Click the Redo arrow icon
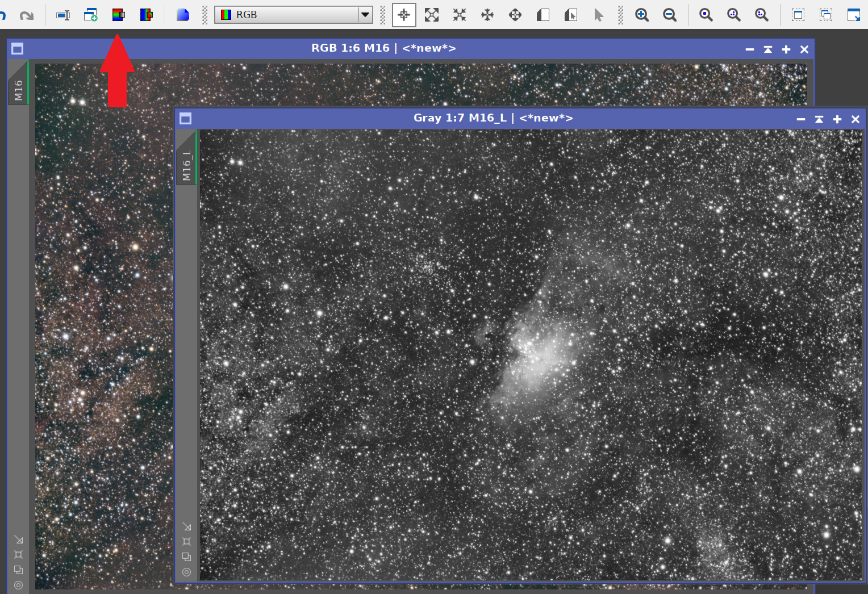Viewport: 868px width, 594px height. 27,15
